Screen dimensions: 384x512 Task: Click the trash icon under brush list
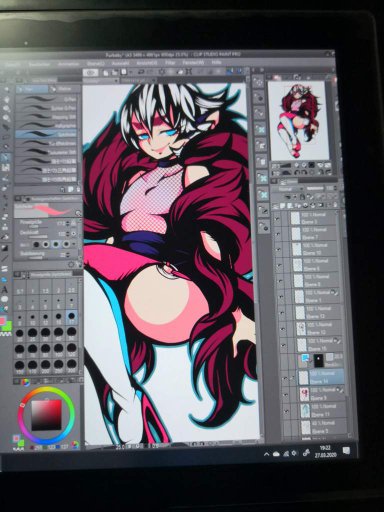[x=78, y=190]
